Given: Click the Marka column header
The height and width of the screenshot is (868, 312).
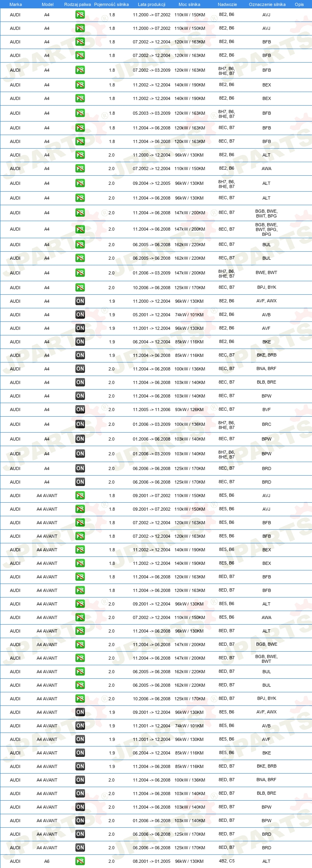Looking at the screenshot, I should tap(16, 4).
